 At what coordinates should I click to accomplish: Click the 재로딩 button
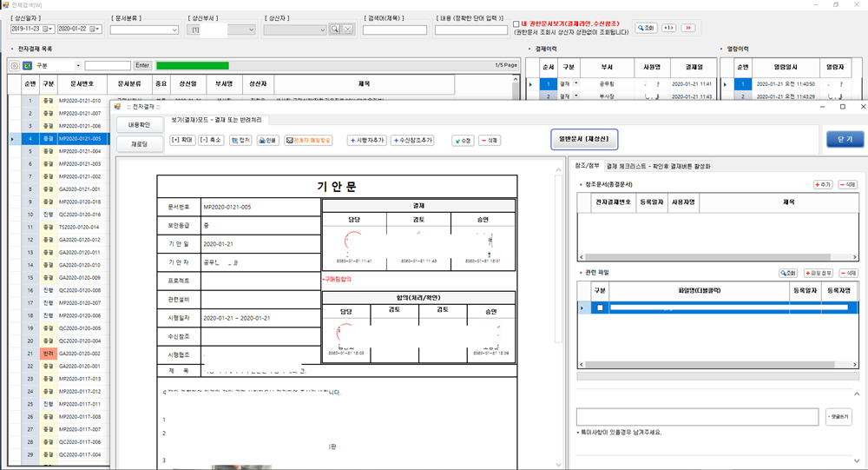140,144
